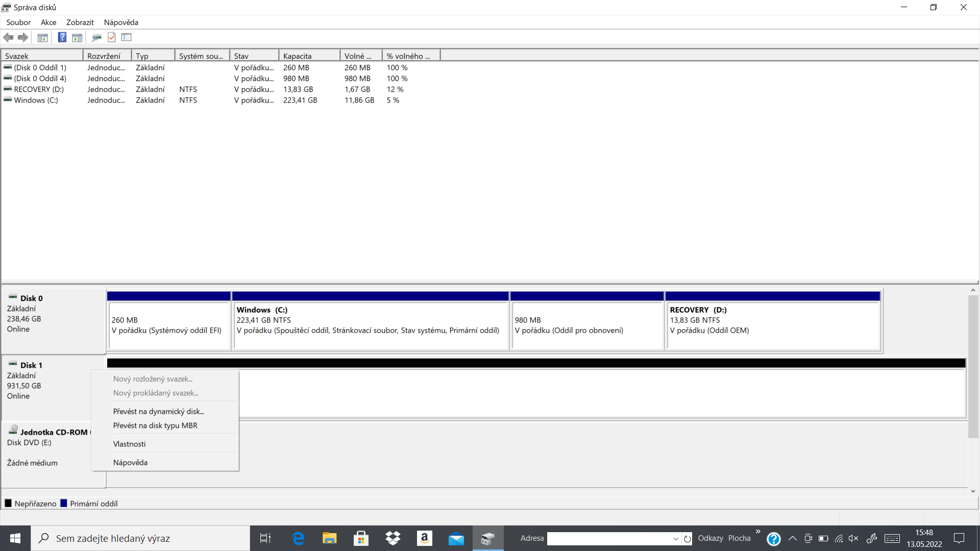This screenshot has width=980, height=551.
Task: Open the Adresa toolbar dropdown arrow
Action: [676, 539]
